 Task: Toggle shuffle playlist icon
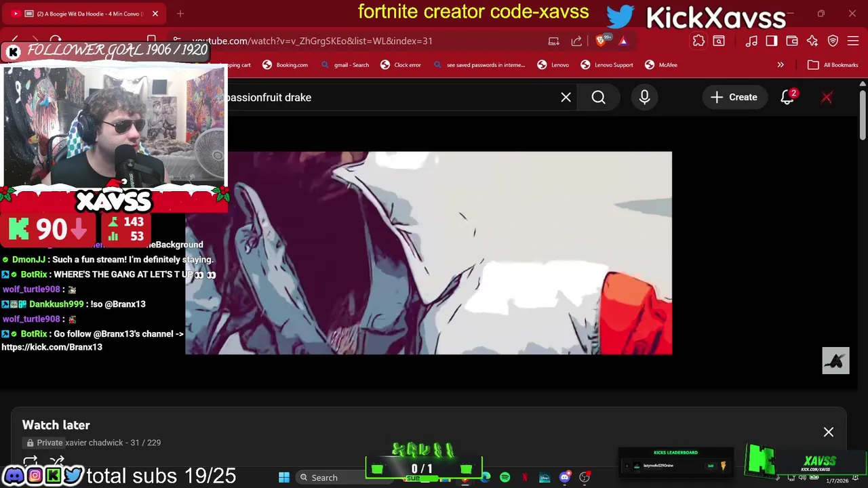(57, 462)
